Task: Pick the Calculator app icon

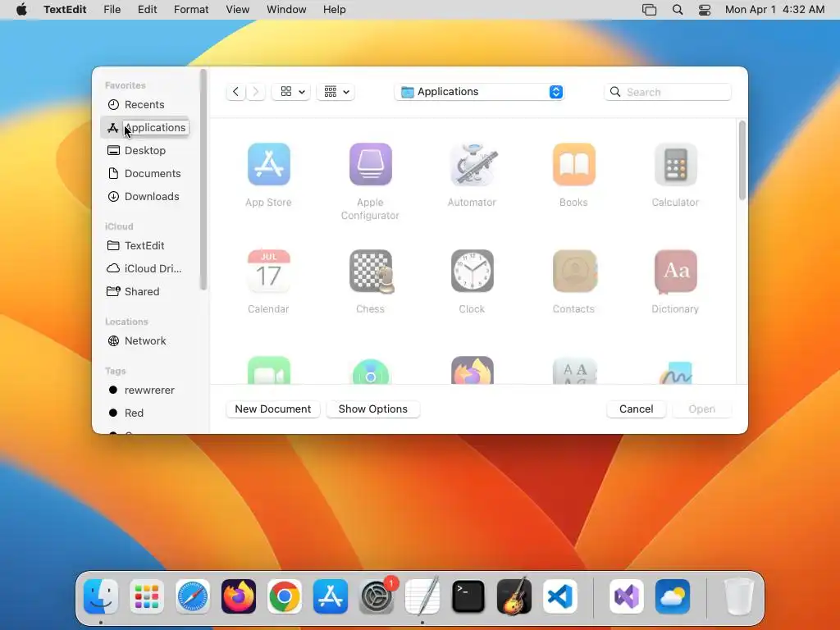Action: (x=676, y=164)
